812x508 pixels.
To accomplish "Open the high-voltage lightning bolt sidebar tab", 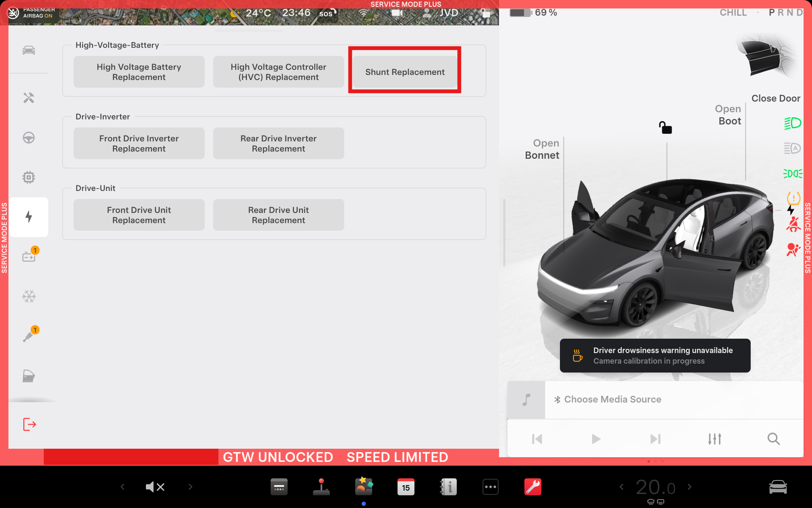I will (x=29, y=217).
